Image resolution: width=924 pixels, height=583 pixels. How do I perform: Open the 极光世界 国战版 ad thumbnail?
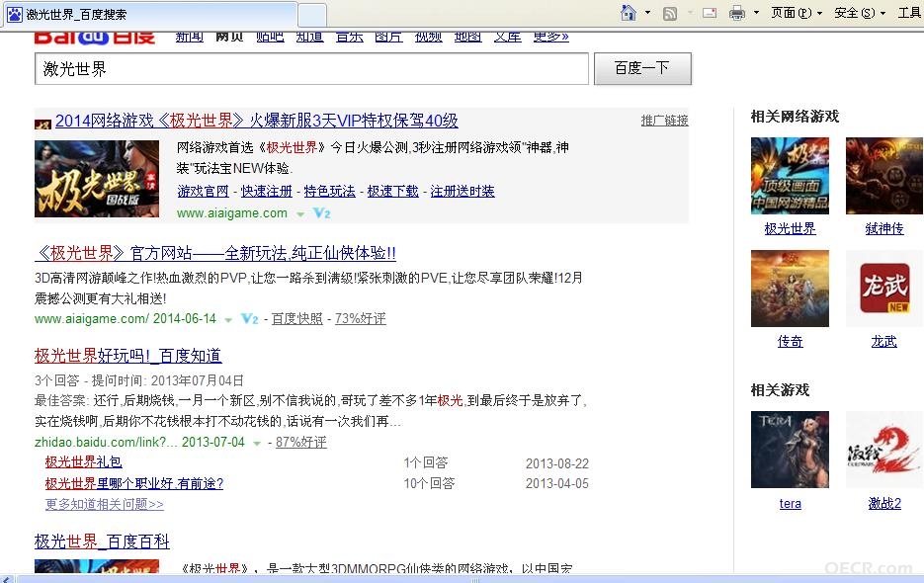point(97,179)
